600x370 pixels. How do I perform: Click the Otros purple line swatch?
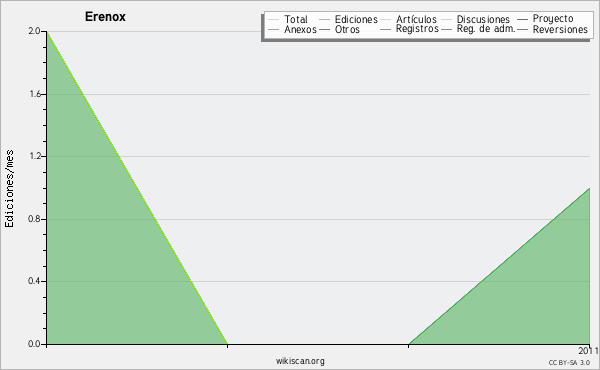click(x=324, y=29)
